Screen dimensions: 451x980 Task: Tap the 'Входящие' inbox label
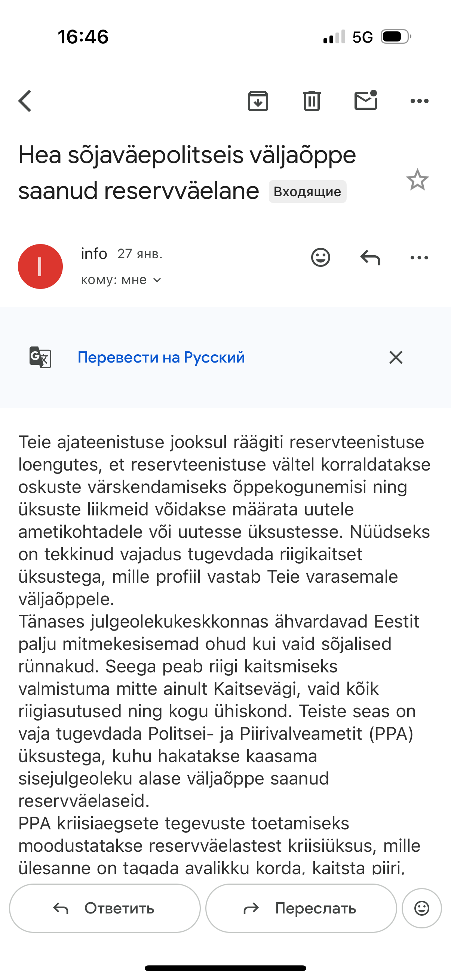307,191
